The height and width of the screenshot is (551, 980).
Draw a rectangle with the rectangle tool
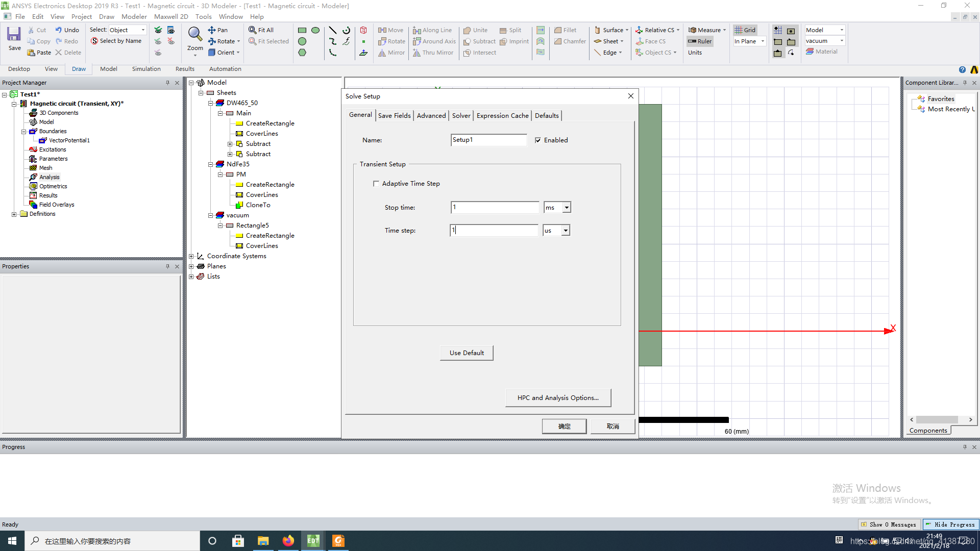[302, 30]
